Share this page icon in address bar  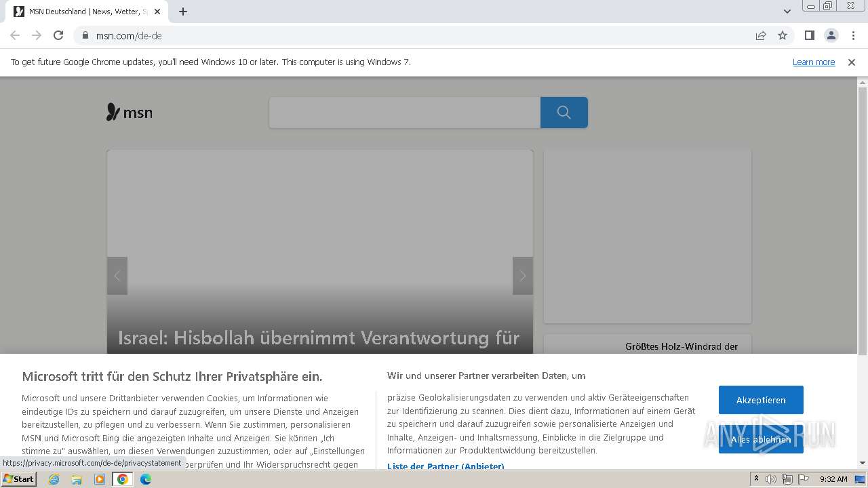pos(761,35)
